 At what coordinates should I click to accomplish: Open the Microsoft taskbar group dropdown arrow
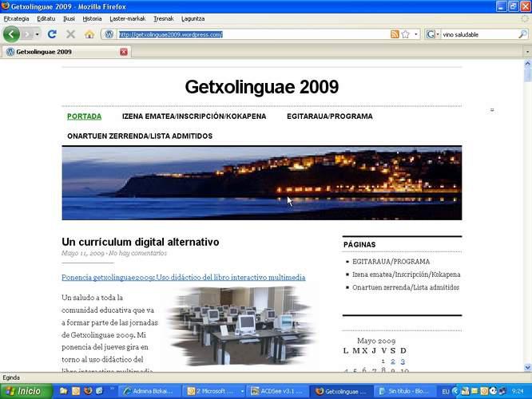(x=242, y=392)
